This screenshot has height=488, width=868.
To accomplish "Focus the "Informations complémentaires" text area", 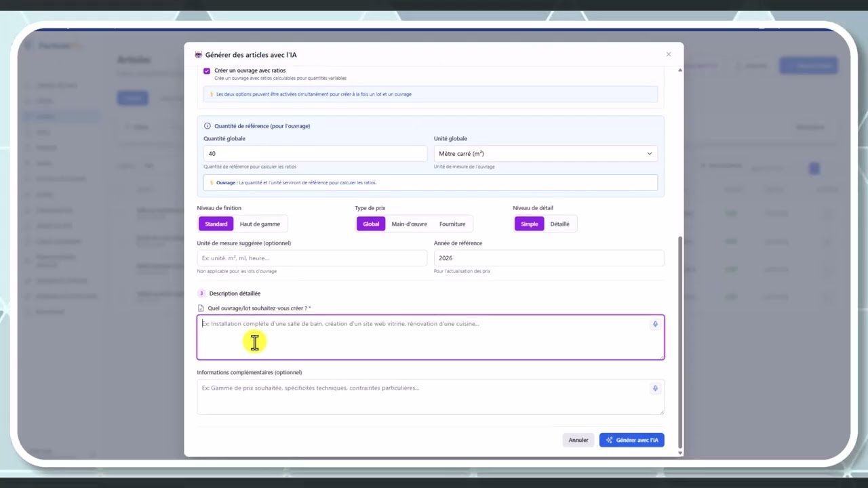I will click(431, 396).
